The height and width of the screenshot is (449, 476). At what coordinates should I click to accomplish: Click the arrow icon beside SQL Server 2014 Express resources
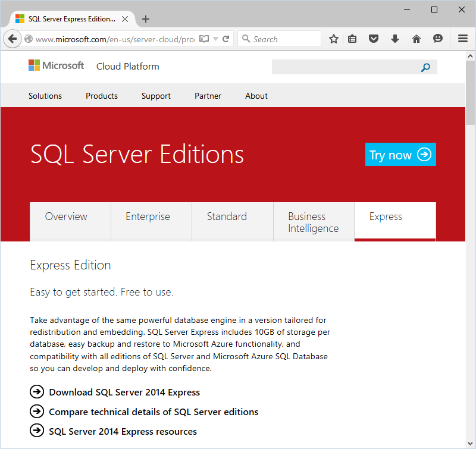(x=37, y=430)
